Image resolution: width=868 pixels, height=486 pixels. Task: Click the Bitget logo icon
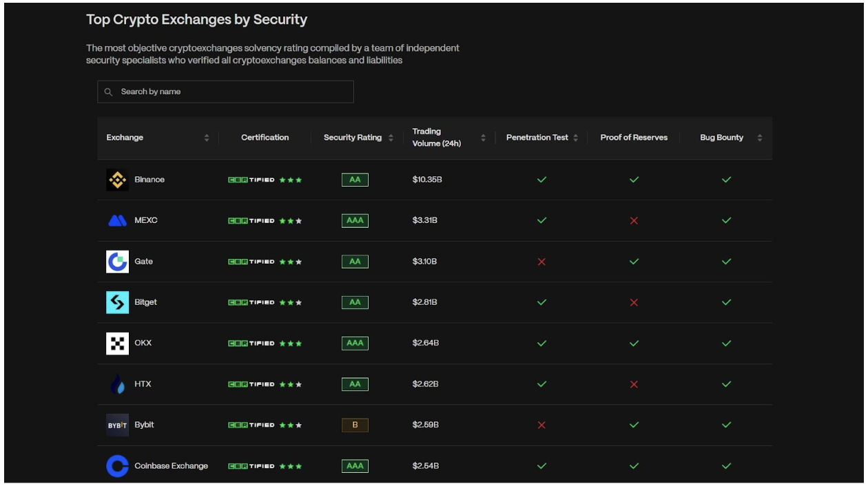click(x=117, y=302)
